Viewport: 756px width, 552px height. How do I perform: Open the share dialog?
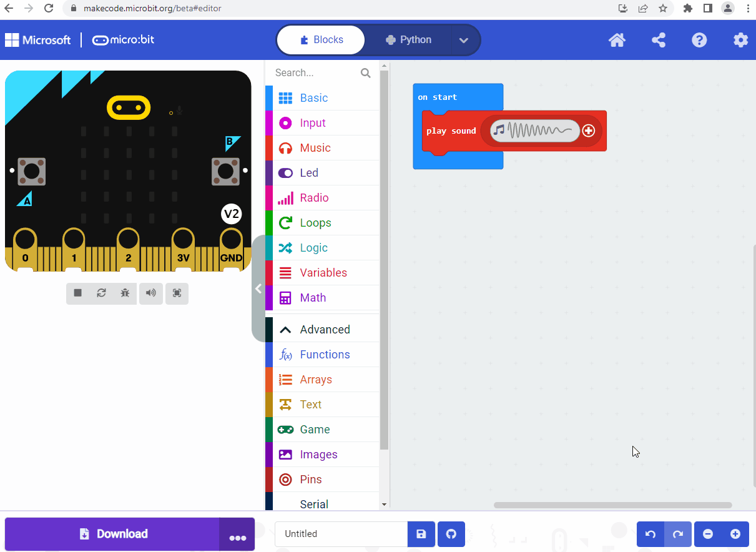tap(658, 39)
